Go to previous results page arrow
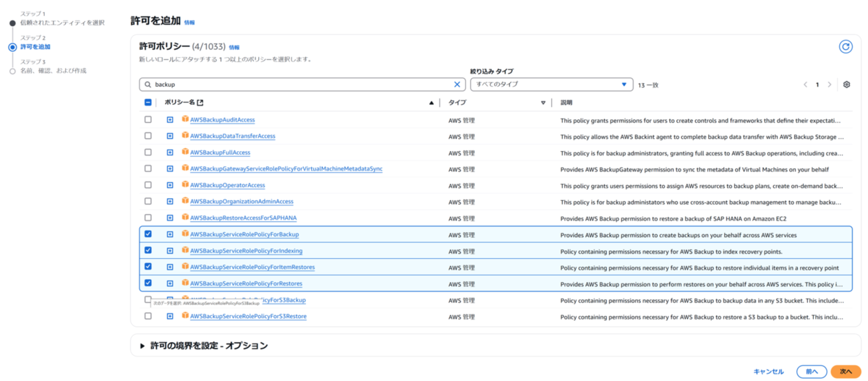This screenshot has height=381, width=868. 806,85
